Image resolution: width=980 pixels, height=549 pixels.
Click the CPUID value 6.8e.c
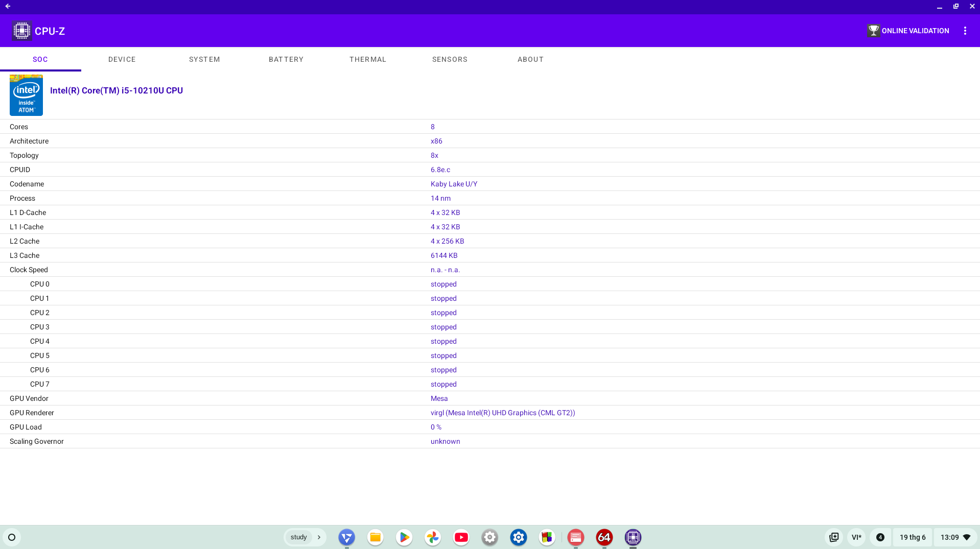(x=440, y=170)
